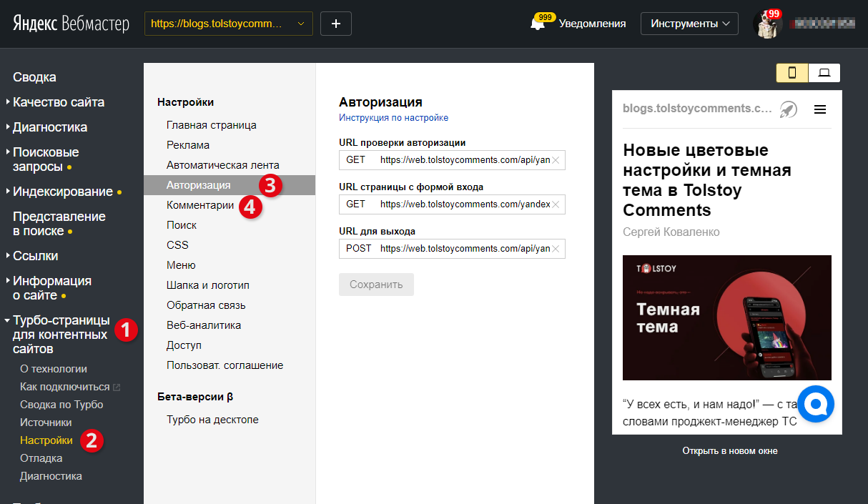Image resolution: width=868 pixels, height=504 pixels.
Task: Open Диагностика under Turbo pages
Action: pos(51,476)
